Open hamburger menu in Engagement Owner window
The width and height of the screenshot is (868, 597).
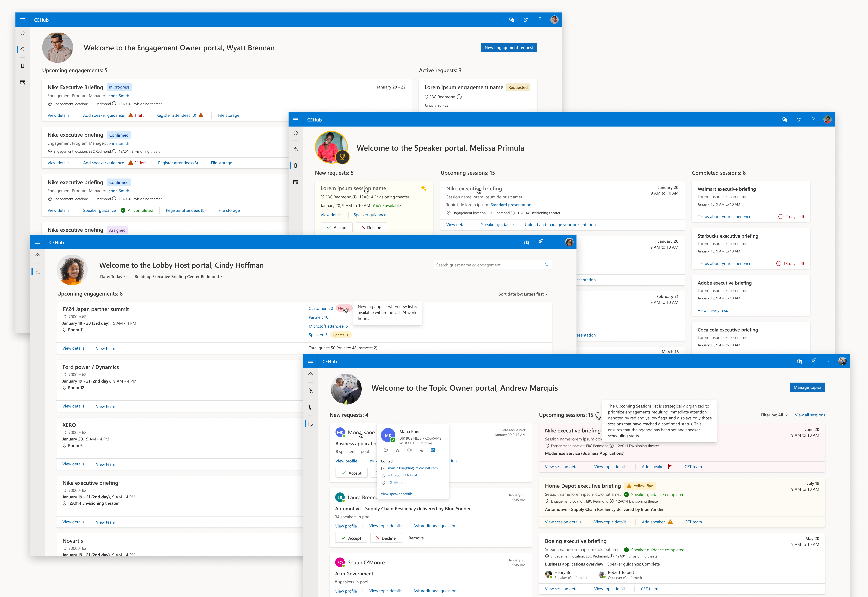click(22, 20)
